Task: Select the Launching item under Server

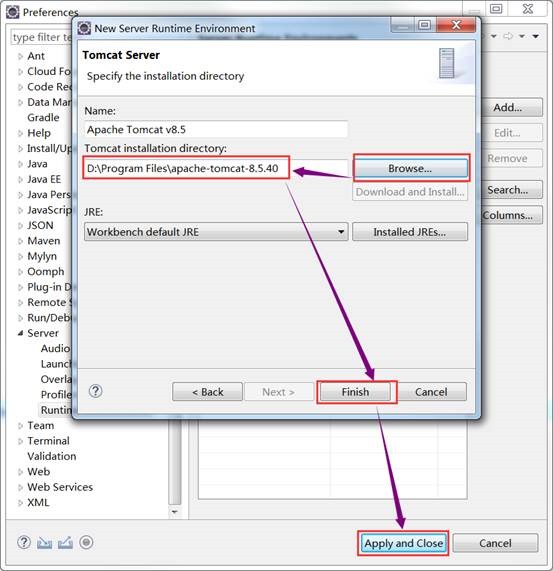Action: (x=56, y=364)
